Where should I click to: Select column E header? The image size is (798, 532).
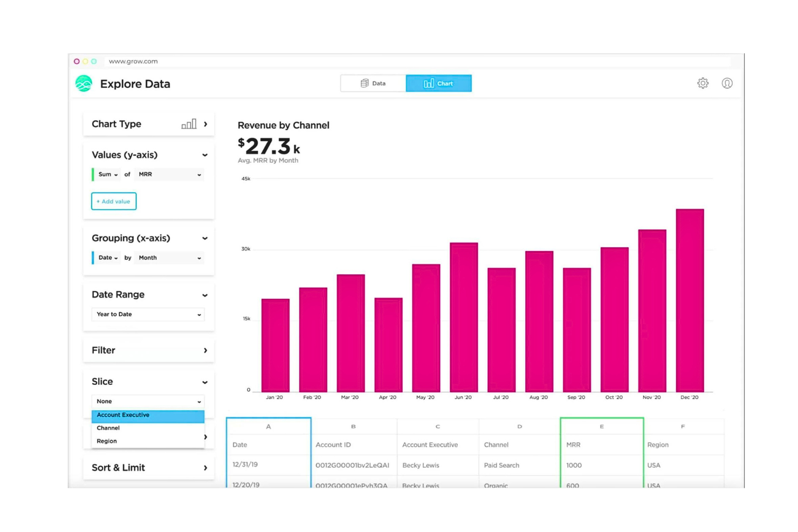(602, 426)
